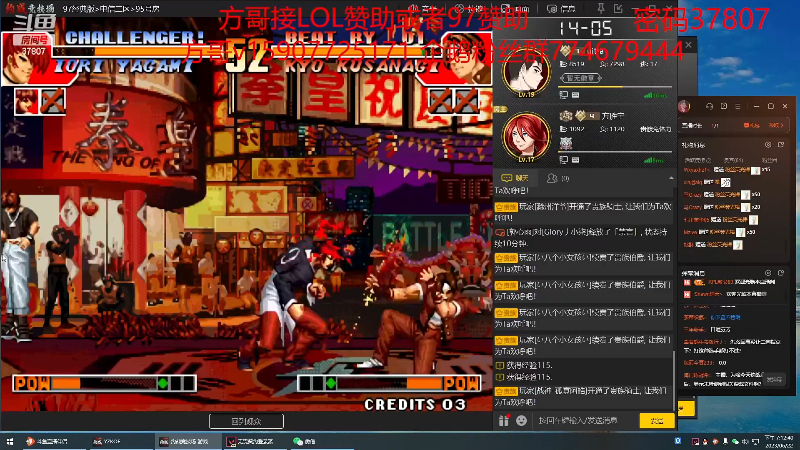Click the room number 37807 badge
Screen dimensions: 800x450
pyautogui.click(x=33, y=45)
